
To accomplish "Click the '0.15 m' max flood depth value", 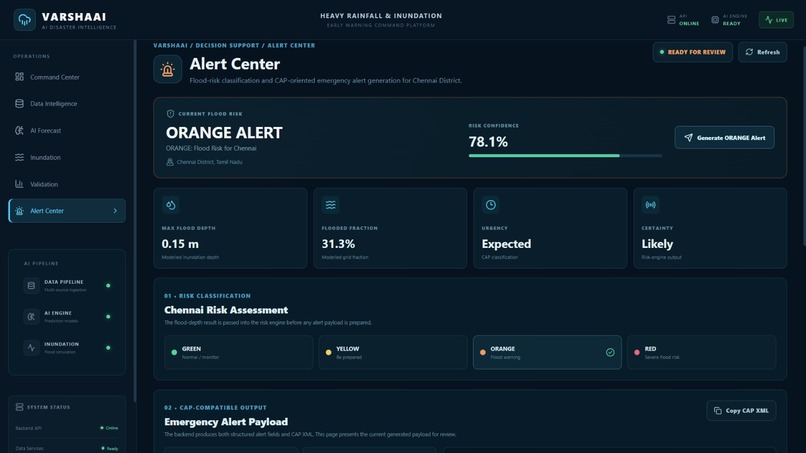I will point(180,244).
